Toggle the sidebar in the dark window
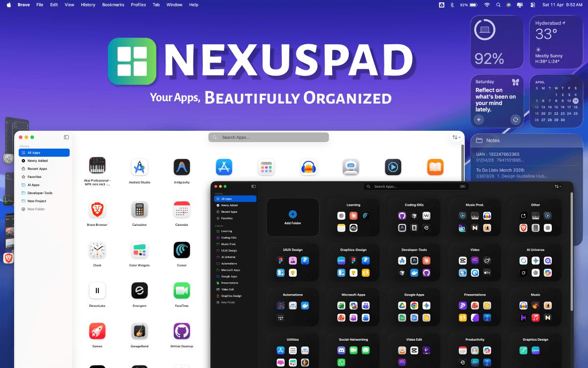This screenshot has height=368, width=588. (254, 186)
